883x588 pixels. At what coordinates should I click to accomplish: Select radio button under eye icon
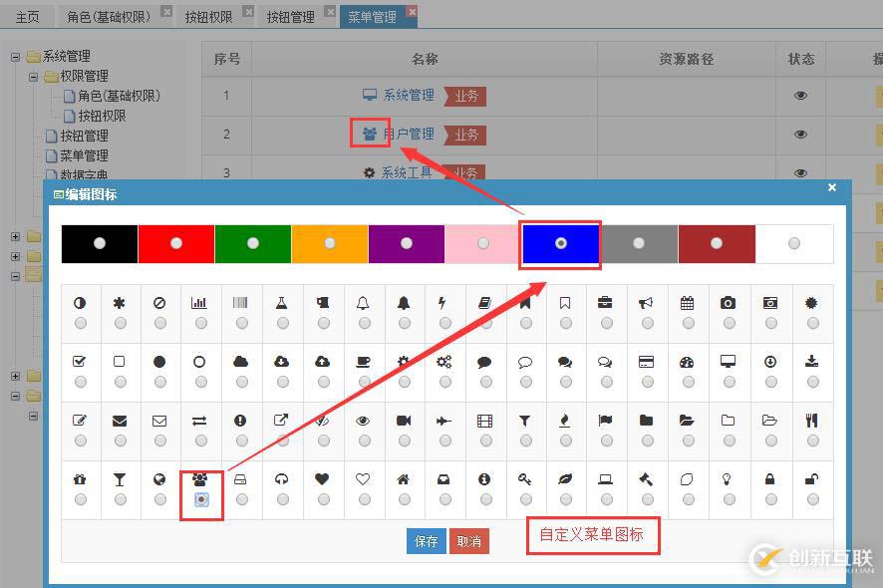[365, 441]
